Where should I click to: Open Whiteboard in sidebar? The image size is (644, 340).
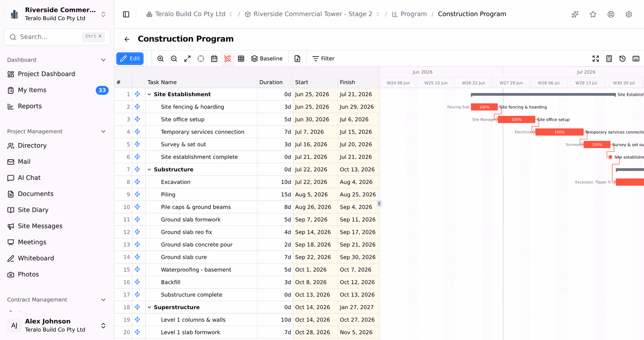coord(57,258)
